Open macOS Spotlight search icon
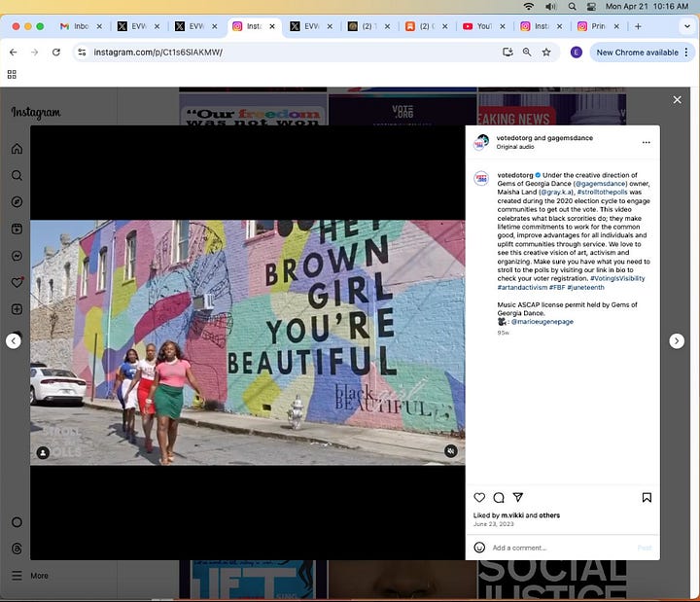 (572, 6)
